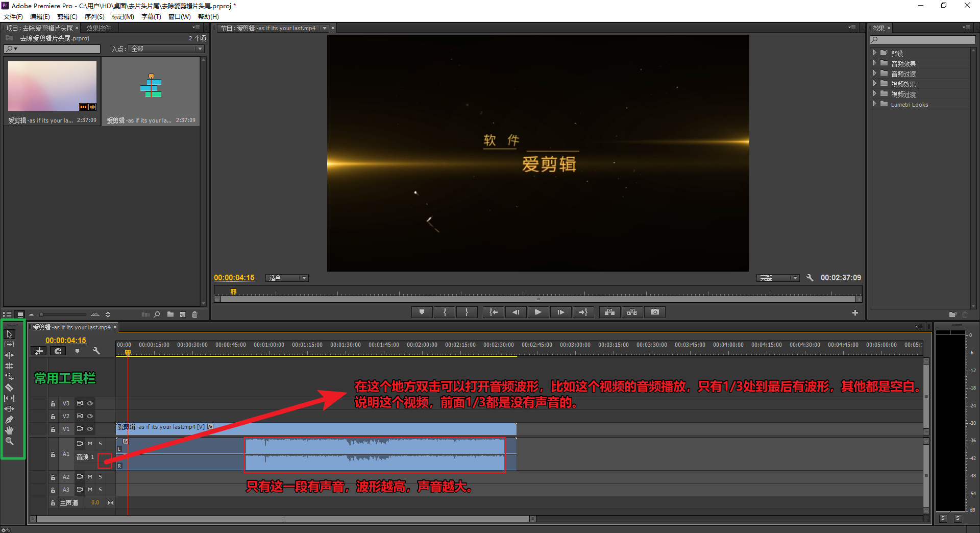This screenshot has height=533, width=980.
Task: Open the 剪辑(C) menu
Action: [x=67, y=17]
